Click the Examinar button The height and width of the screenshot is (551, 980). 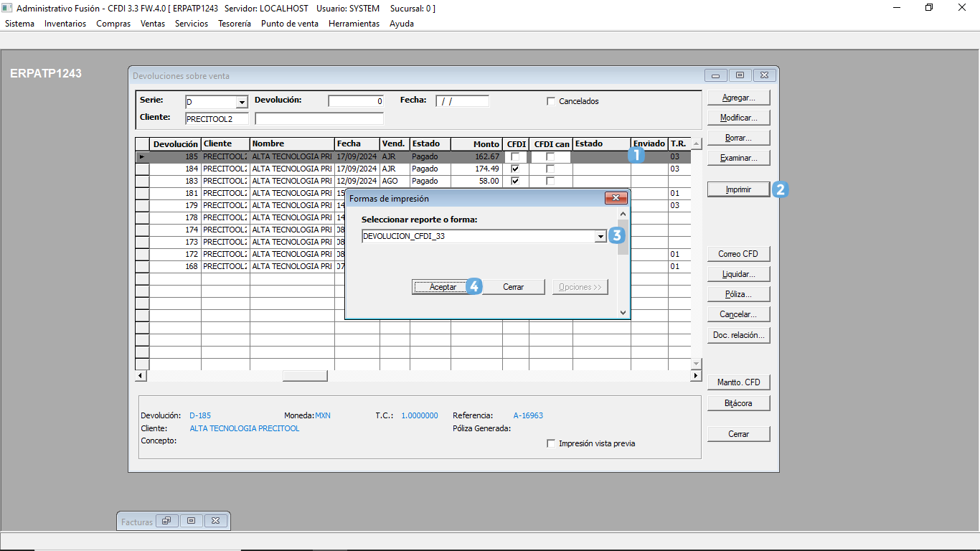[738, 158]
